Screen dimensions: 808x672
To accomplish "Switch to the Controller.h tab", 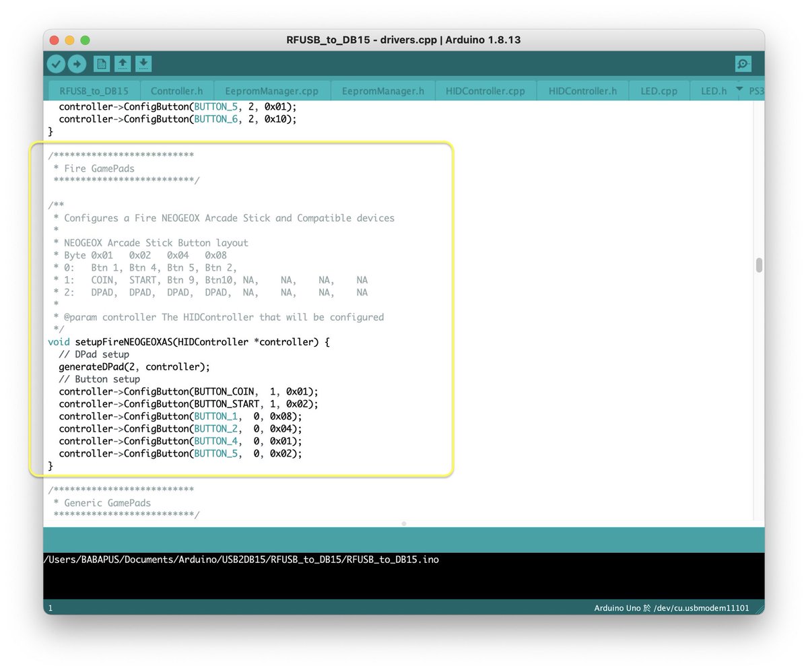I will coord(176,91).
